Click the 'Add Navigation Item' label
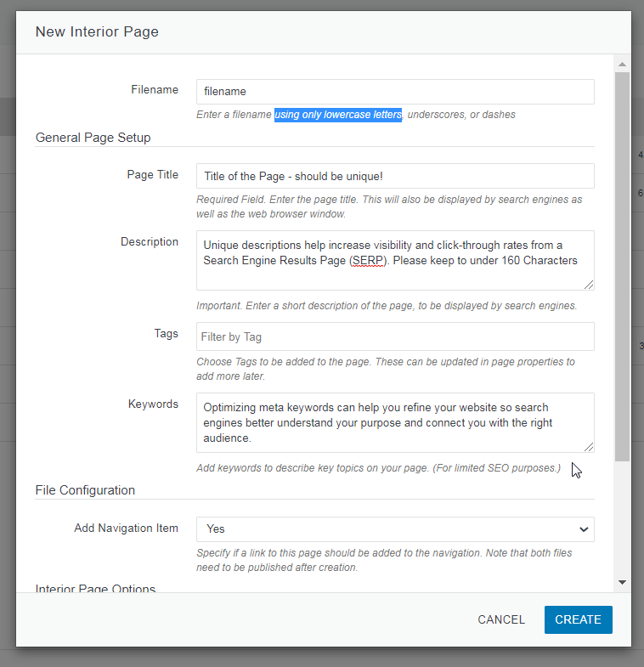Screen dimensions: 644x667 click(126, 528)
